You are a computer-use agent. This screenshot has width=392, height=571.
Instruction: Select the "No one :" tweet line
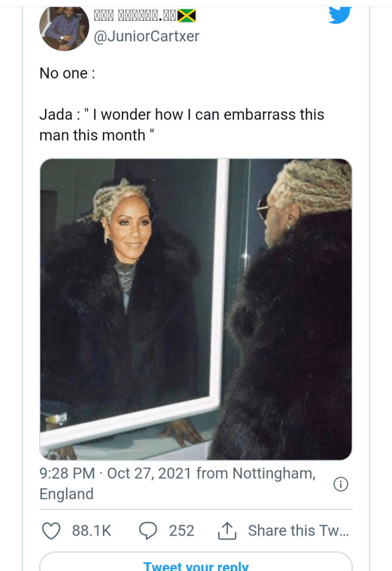tap(68, 73)
